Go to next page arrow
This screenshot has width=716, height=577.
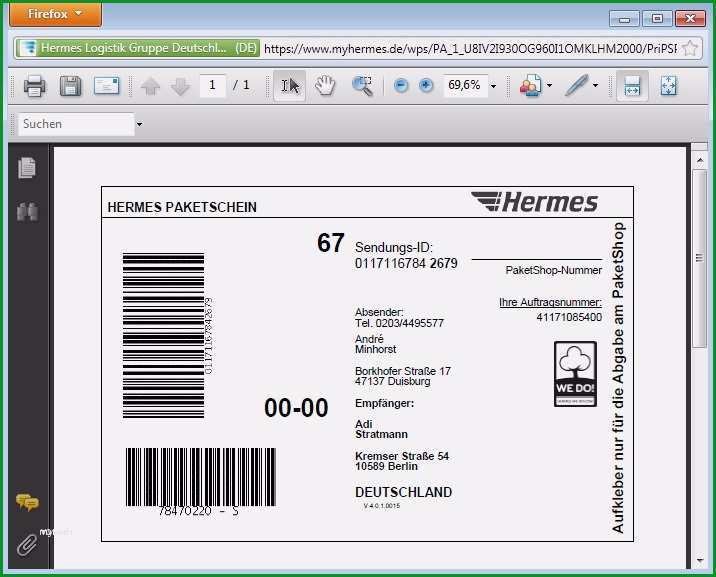click(180, 86)
